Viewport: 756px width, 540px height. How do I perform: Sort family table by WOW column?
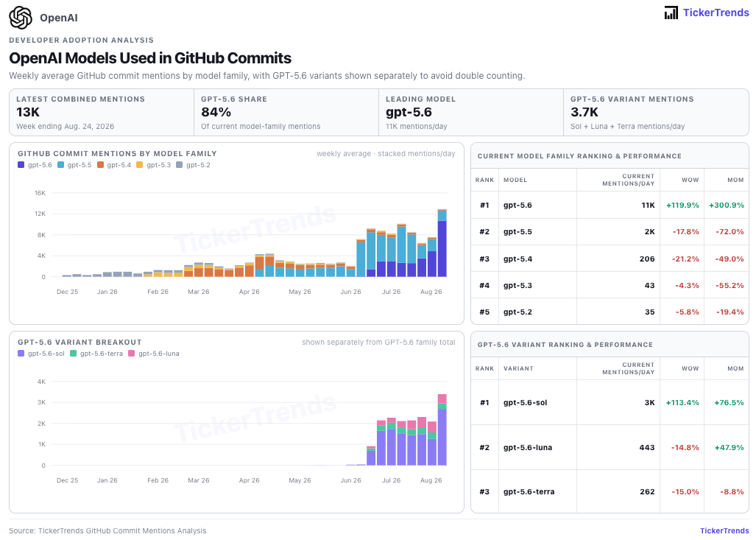[x=690, y=180]
